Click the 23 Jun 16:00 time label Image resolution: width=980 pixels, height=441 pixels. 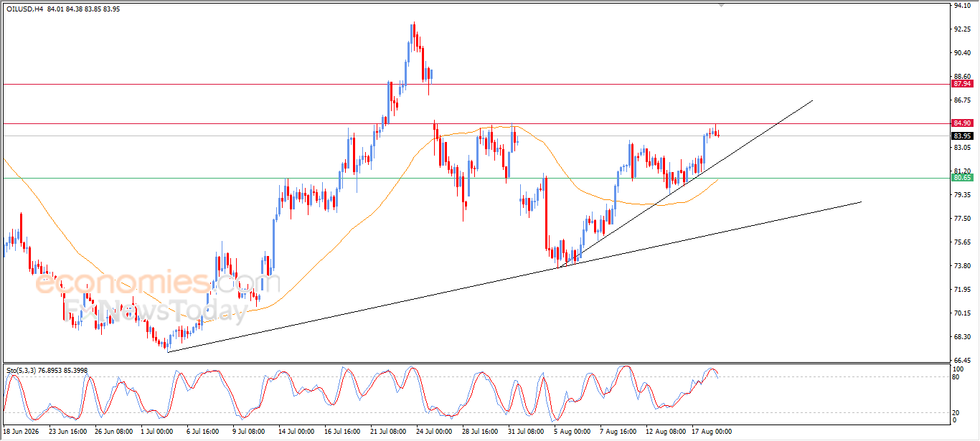tap(67, 432)
